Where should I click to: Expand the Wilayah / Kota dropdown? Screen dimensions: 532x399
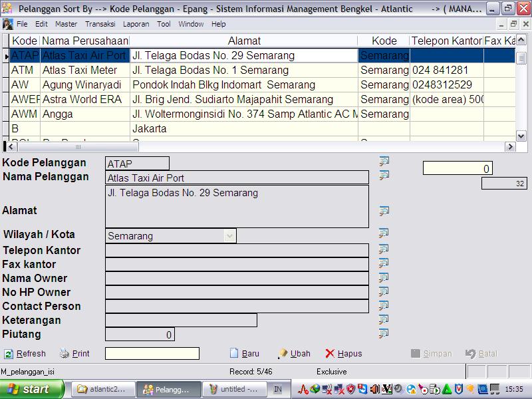[x=229, y=236]
